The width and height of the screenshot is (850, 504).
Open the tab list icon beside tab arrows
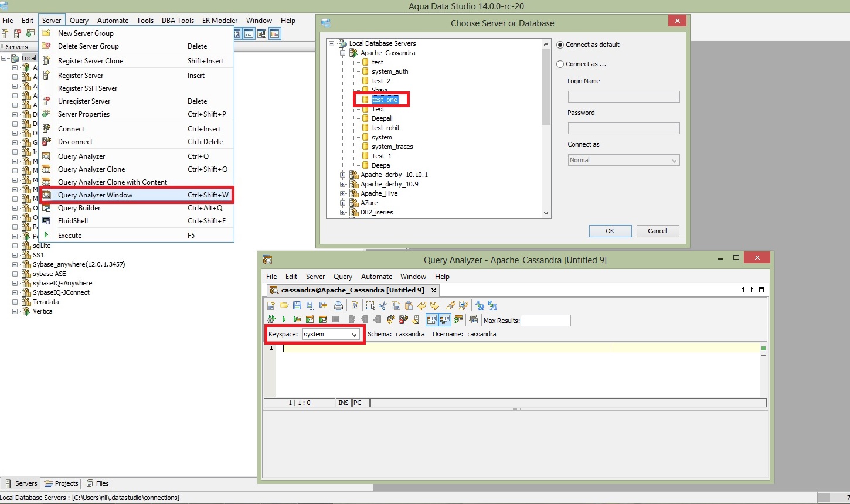(x=761, y=290)
